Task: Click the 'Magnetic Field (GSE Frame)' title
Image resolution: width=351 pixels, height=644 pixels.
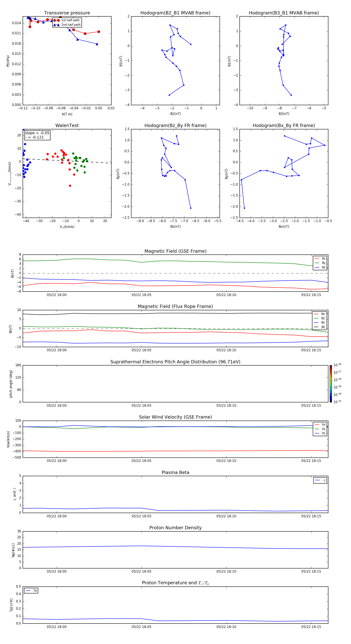Action: [175, 251]
